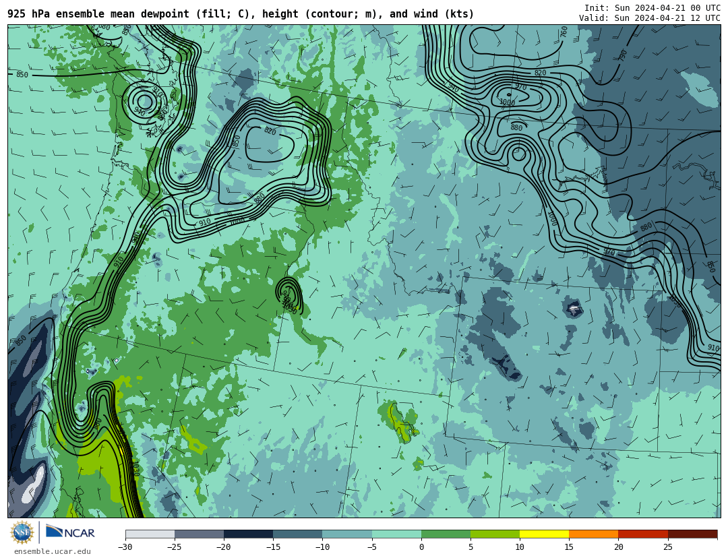Click the -10 colorbar tick label
The height and width of the screenshot is (560, 728).
[x=322, y=547]
